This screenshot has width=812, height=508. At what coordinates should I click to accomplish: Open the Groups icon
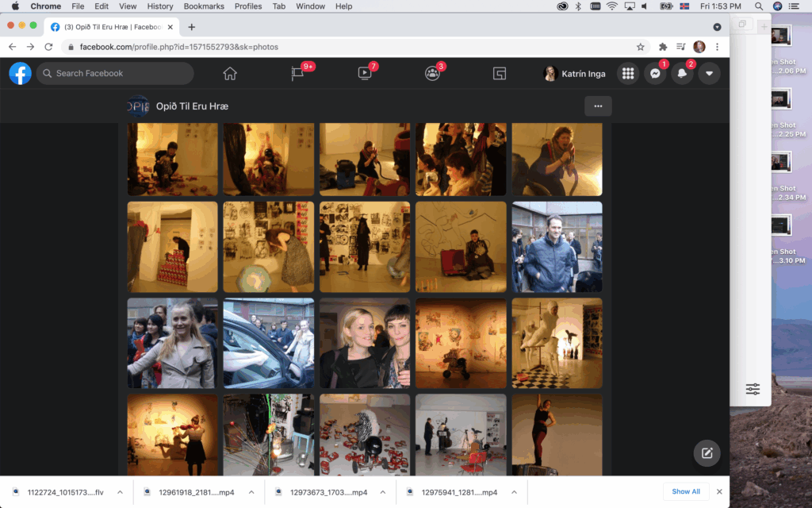(x=432, y=74)
